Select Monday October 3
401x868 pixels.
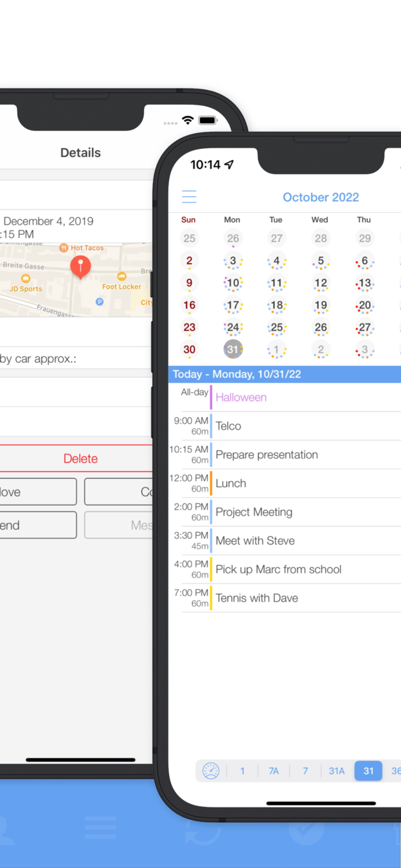click(x=233, y=261)
